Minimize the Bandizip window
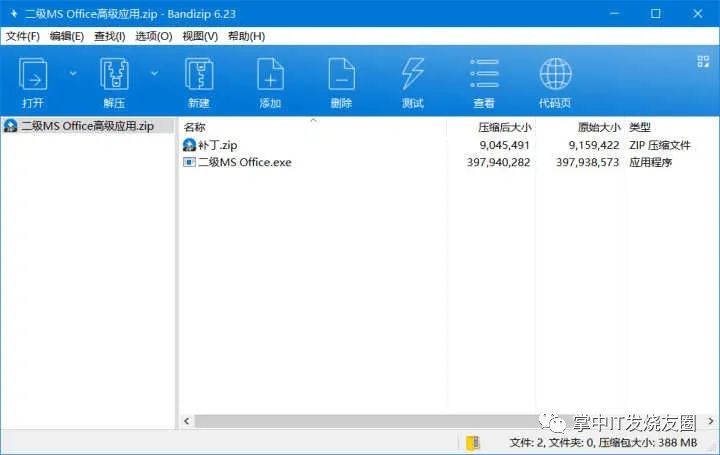Viewport: 720px width, 455px height. 614,14
